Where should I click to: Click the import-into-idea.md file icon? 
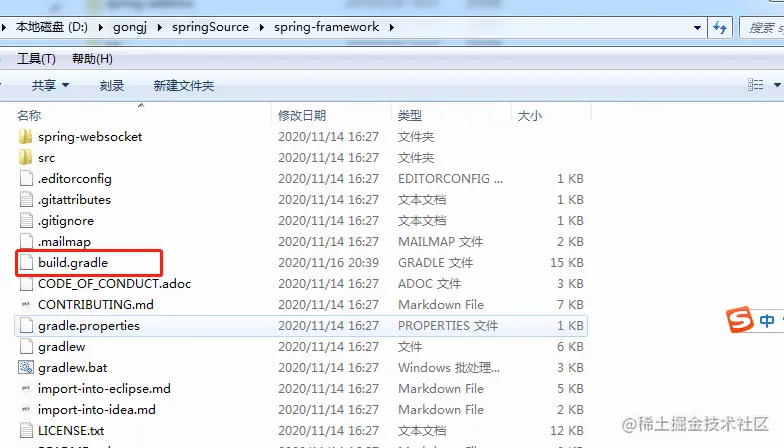(x=26, y=410)
